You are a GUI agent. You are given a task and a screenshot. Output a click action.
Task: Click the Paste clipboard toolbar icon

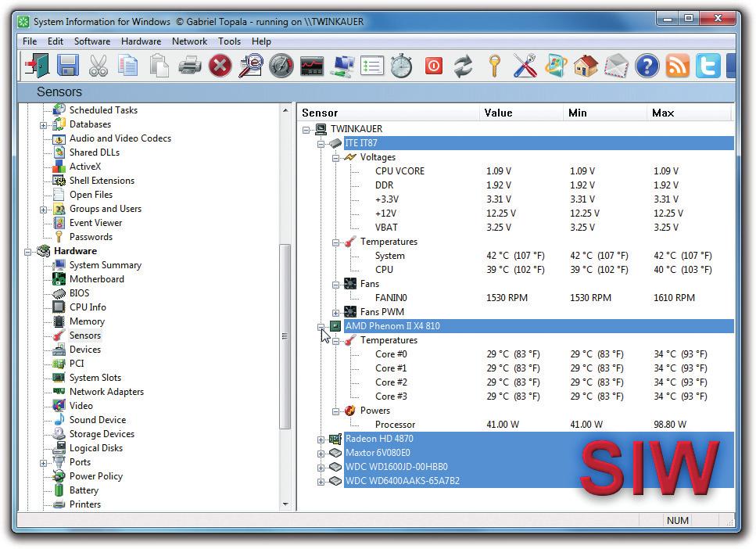pos(159,66)
